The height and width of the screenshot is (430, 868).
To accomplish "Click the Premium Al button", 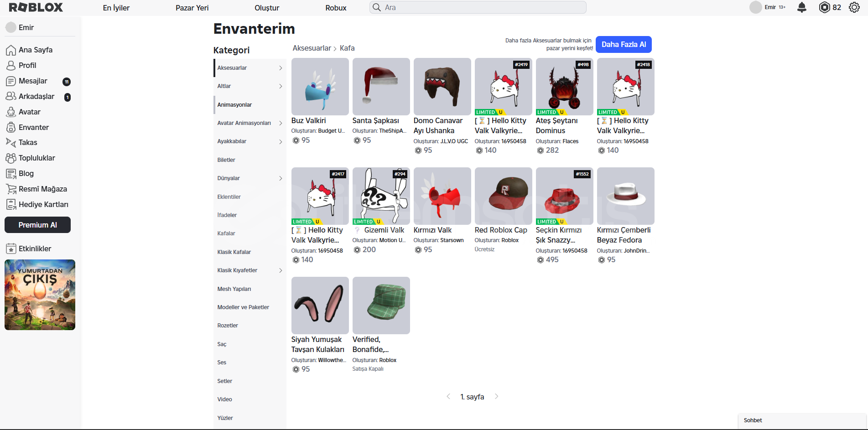I will (37, 225).
